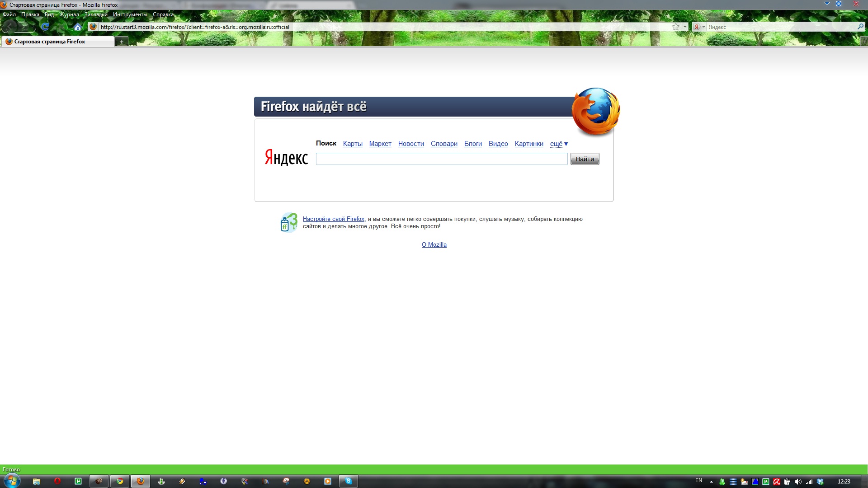This screenshot has width=868, height=488.
Task: Open the Настройте свой Firefox link
Action: 334,219
